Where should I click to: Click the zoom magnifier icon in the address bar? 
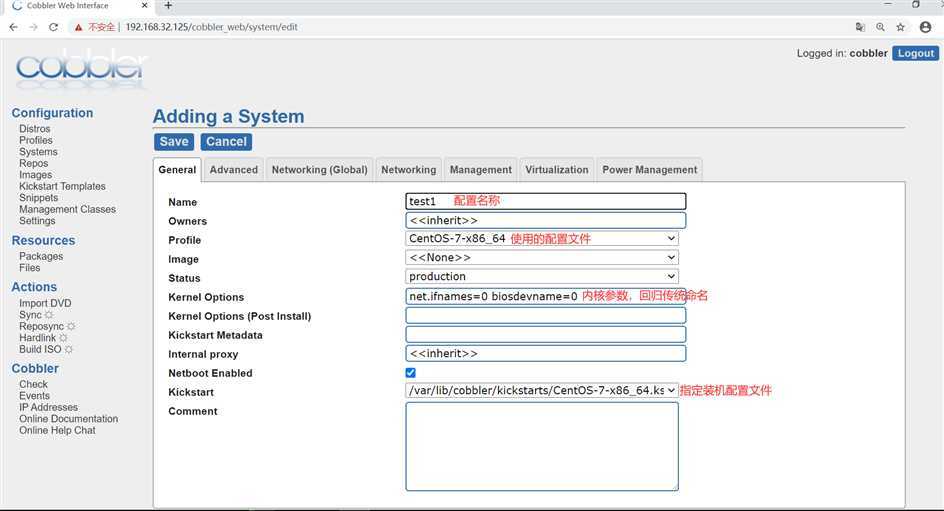(x=880, y=27)
